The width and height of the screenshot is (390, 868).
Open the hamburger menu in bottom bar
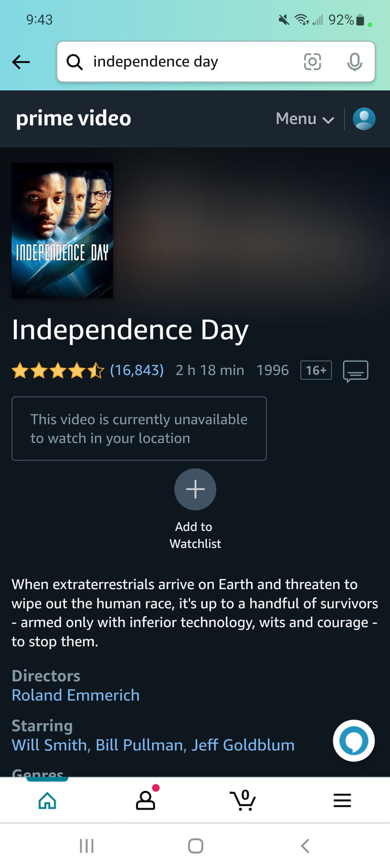click(x=342, y=801)
